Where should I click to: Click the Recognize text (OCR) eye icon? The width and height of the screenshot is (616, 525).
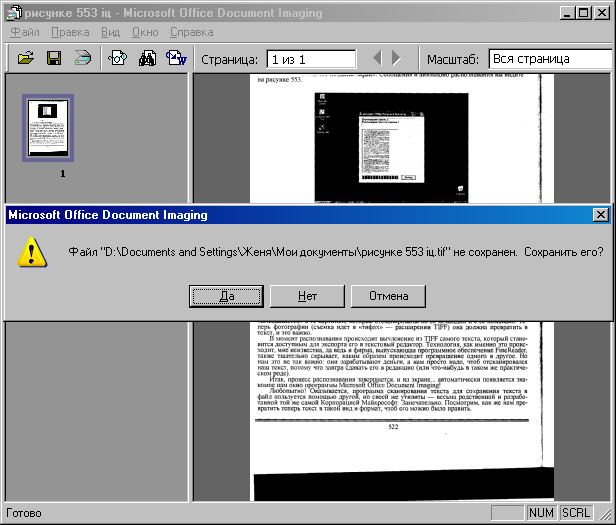[117, 58]
